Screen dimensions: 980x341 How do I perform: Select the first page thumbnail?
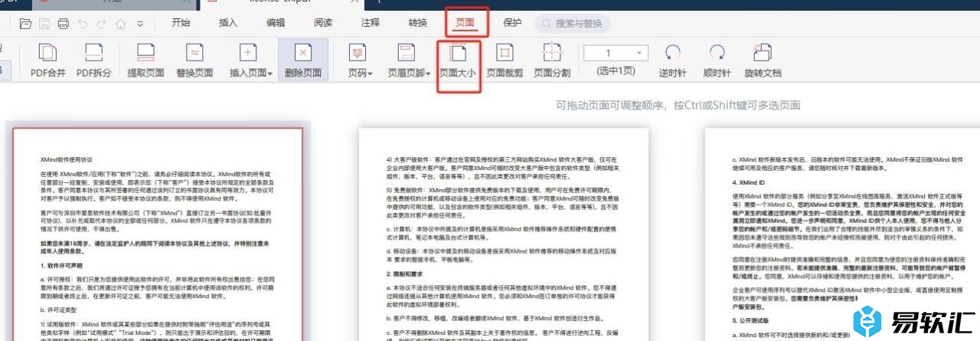pyautogui.click(x=158, y=234)
